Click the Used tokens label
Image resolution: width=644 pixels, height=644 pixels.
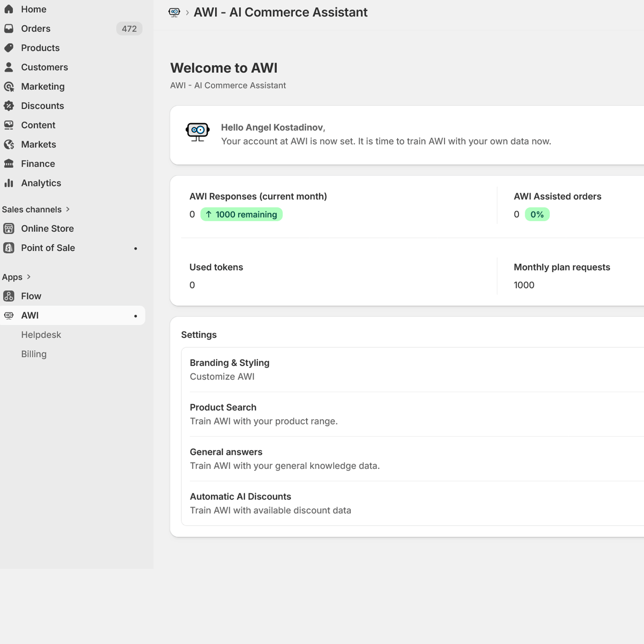[x=216, y=267]
